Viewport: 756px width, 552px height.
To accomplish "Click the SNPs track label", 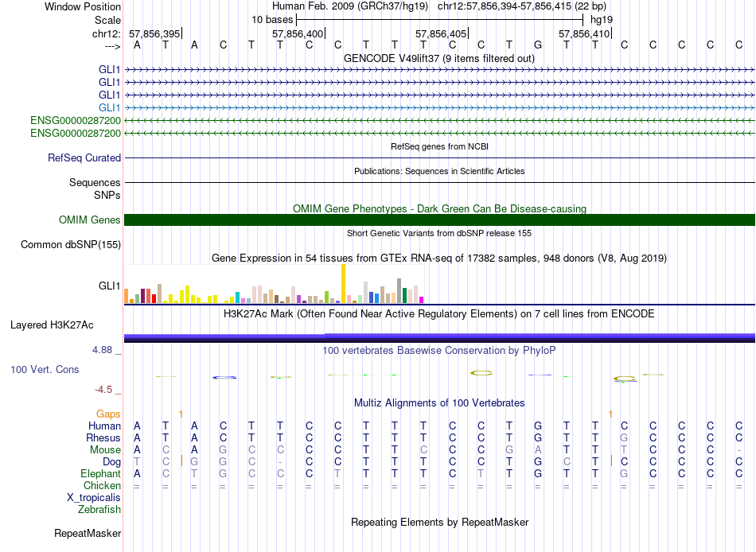I will (x=107, y=195).
